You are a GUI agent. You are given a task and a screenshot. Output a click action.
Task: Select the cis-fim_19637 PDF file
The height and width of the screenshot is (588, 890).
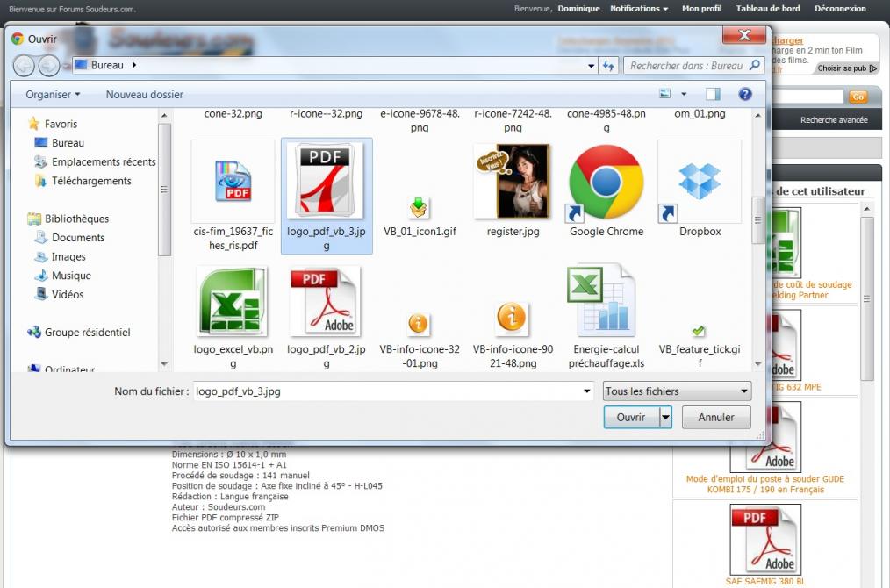coord(233,183)
